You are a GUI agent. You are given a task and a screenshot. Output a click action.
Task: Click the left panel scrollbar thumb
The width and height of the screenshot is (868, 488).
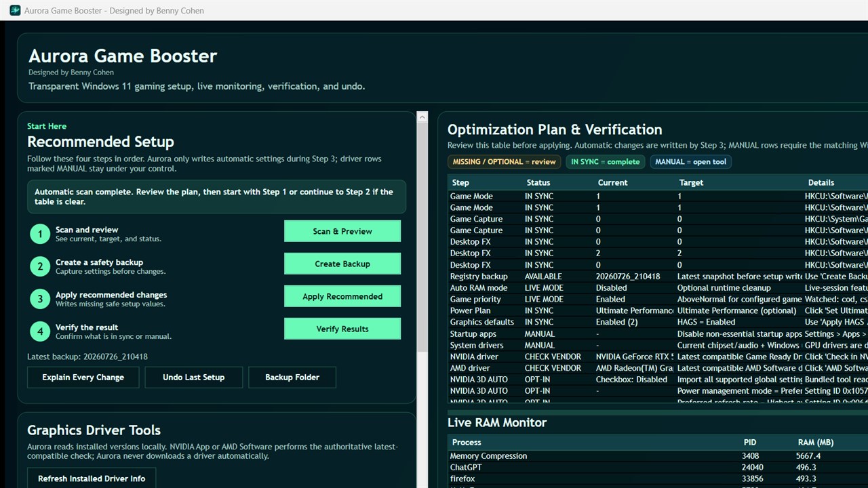(422, 237)
